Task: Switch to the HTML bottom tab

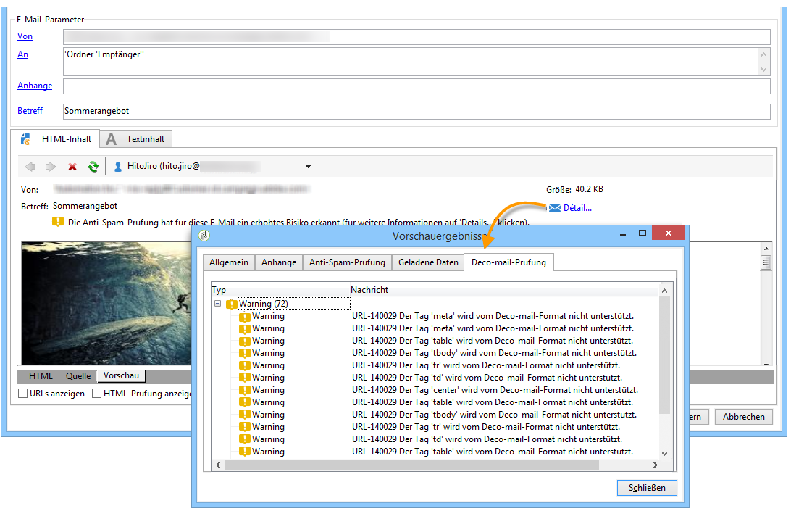Action: (41, 376)
